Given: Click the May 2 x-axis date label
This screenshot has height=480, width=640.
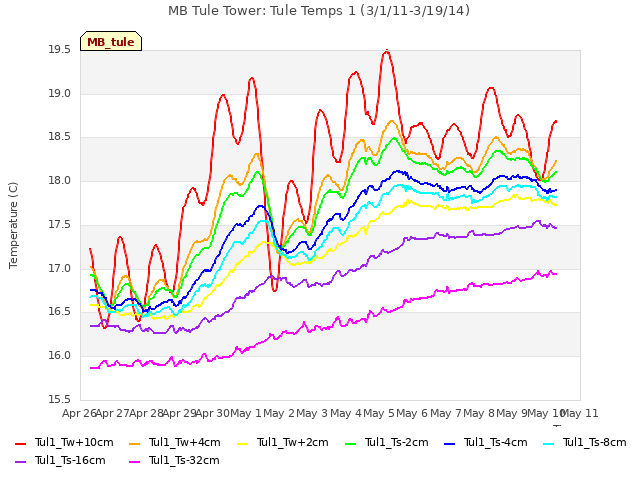Looking at the screenshot, I should pyautogui.click(x=279, y=413).
